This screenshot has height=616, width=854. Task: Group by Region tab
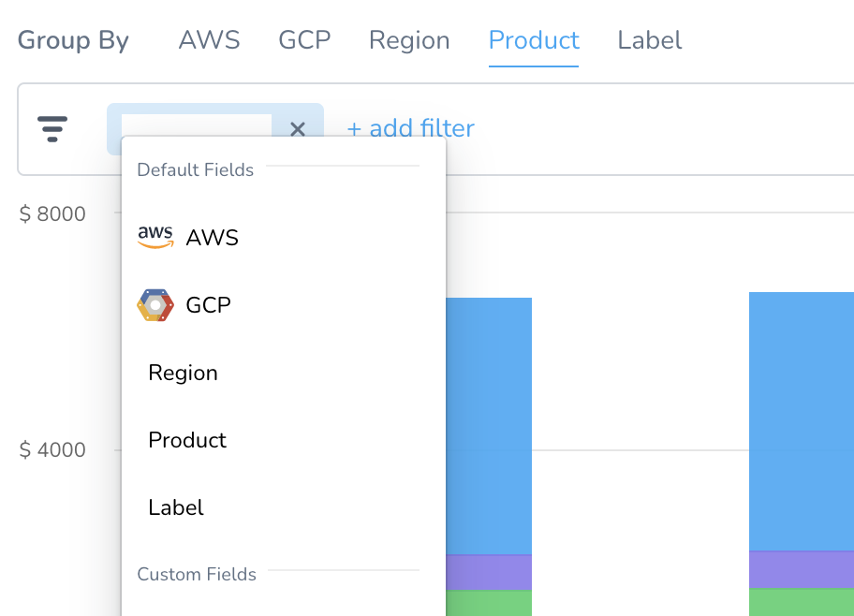409,40
